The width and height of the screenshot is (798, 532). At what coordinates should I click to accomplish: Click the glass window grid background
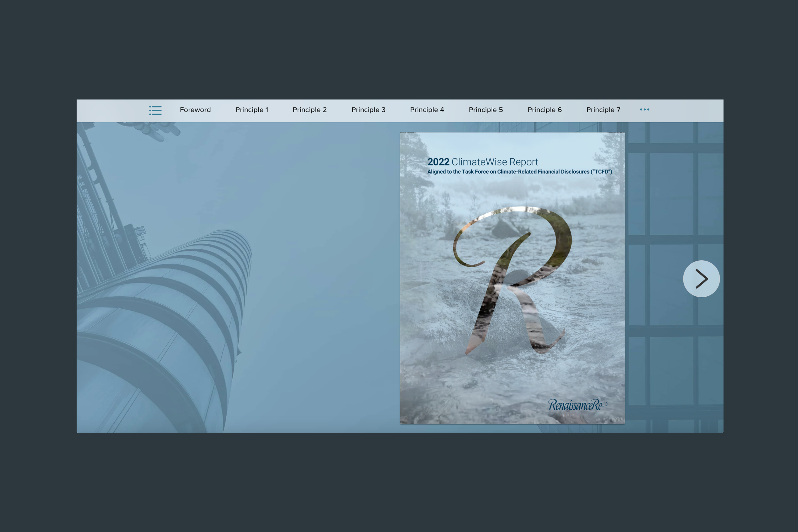click(672, 193)
